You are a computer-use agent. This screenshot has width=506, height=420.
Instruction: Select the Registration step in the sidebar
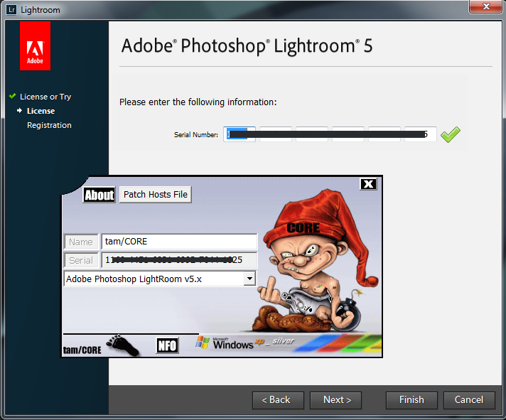(x=49, y=125)
